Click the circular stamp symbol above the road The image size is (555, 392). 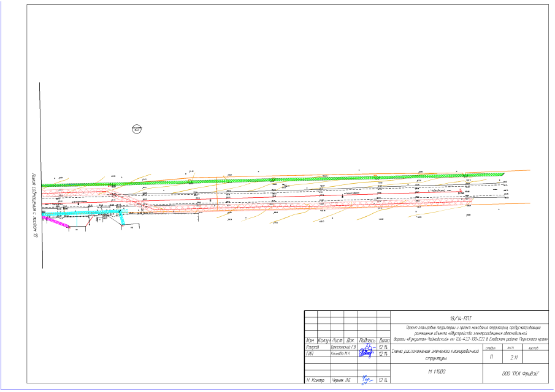[137, 129]
